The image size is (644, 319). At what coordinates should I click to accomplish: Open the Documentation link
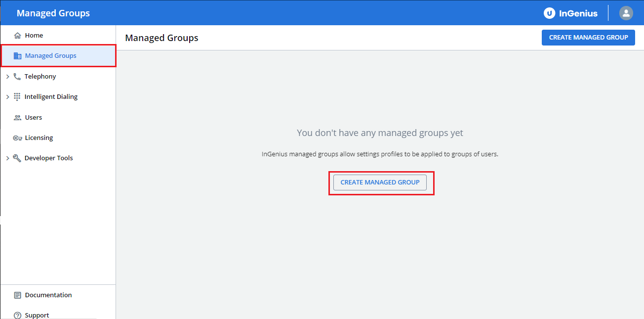pyautogui.click(x=48, y=295)
